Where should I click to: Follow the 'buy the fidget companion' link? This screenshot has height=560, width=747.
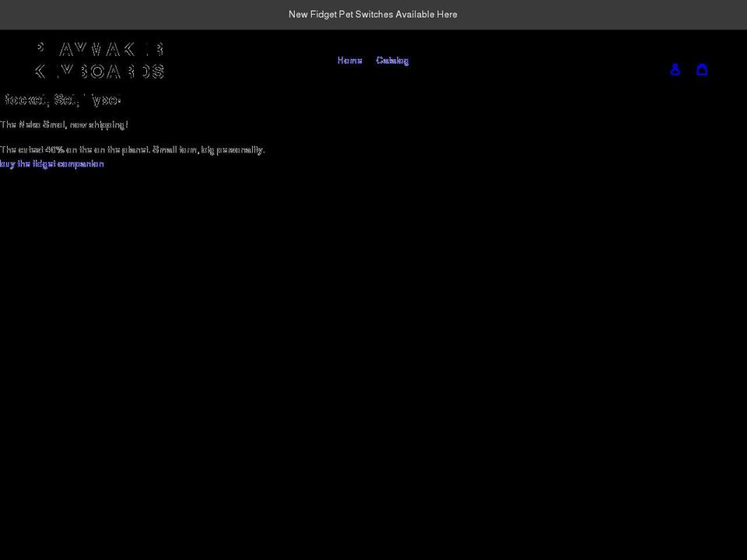[52, 163]
